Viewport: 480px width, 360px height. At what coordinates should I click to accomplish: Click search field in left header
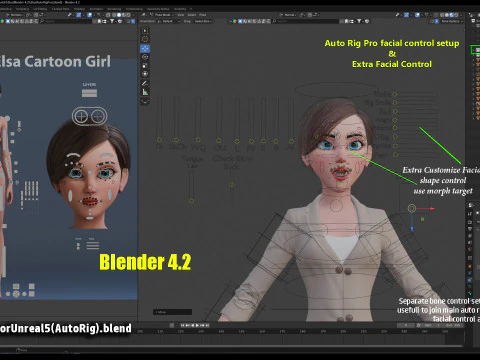67,21
